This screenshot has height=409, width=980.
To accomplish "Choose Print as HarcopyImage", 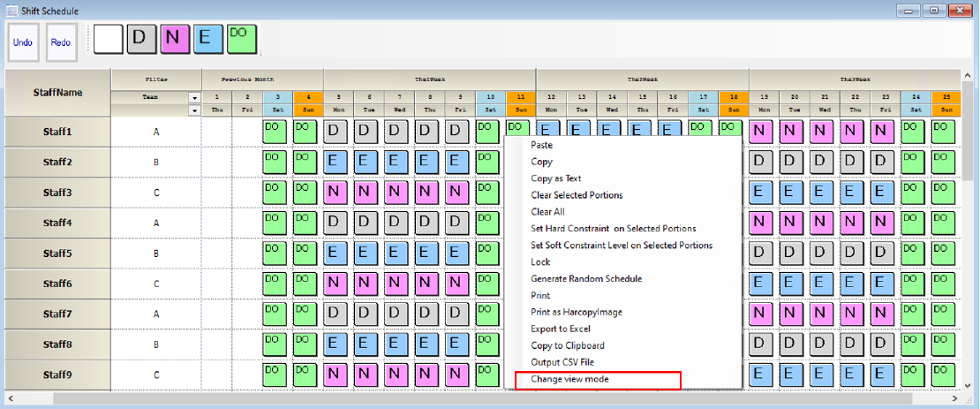I will 577,312.
